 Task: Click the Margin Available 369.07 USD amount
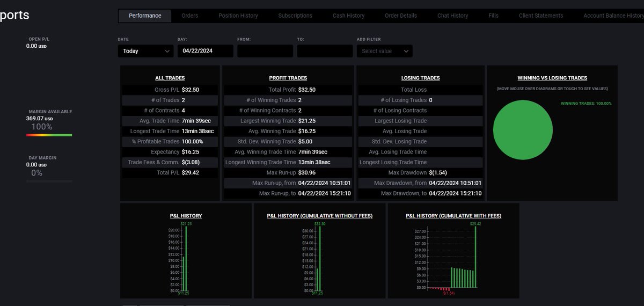coord(40,118)
